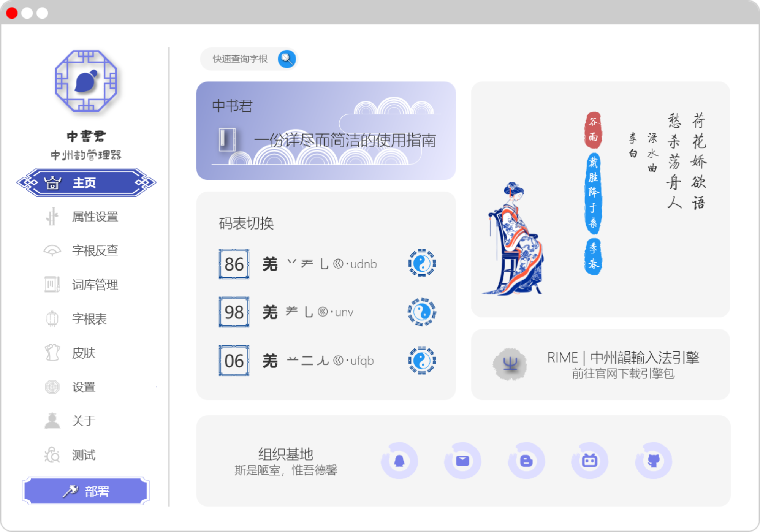Go to 字根反查 in sidebar
This screenshot has width=760, height=532.
95,250
